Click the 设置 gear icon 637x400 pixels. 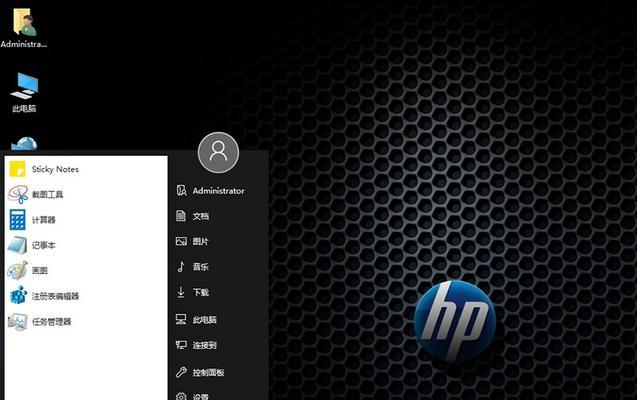coord(181,396)
